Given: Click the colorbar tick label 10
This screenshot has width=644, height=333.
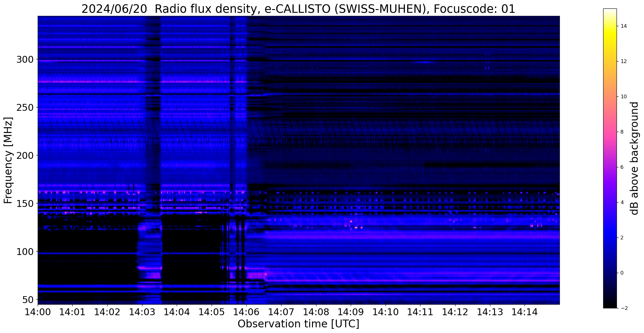Looking at the screenshot, I should (x=624, y=97).
